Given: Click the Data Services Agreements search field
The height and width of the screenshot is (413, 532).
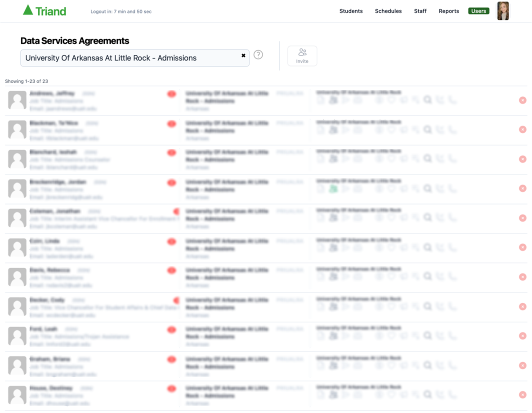Looking at the screenshot, I should [135, 58].
